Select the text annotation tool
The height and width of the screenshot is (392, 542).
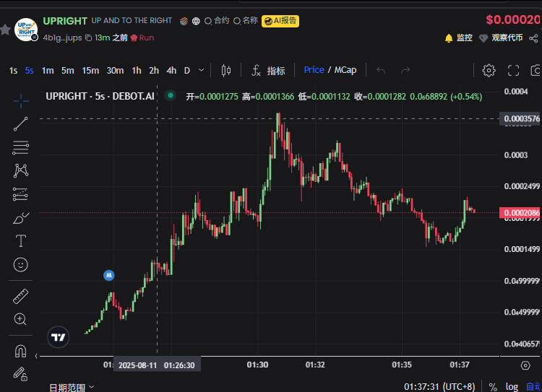21,241
